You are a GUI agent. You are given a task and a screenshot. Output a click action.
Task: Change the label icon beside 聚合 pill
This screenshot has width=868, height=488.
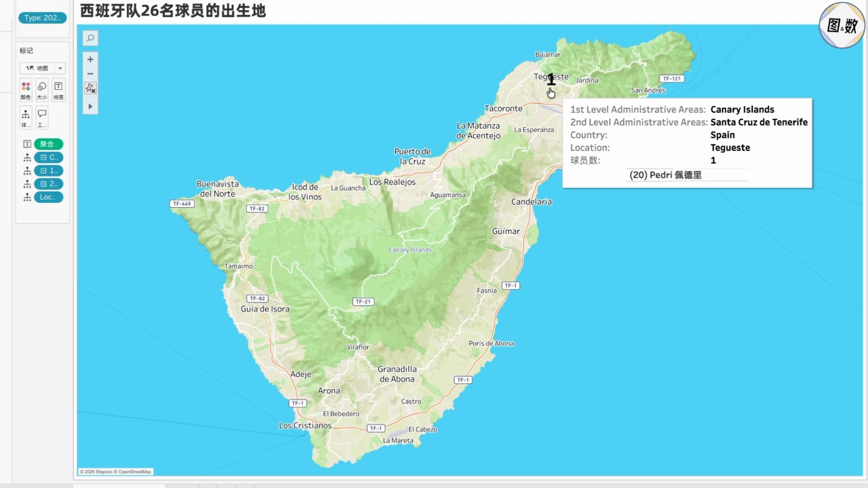click(27, 144)
